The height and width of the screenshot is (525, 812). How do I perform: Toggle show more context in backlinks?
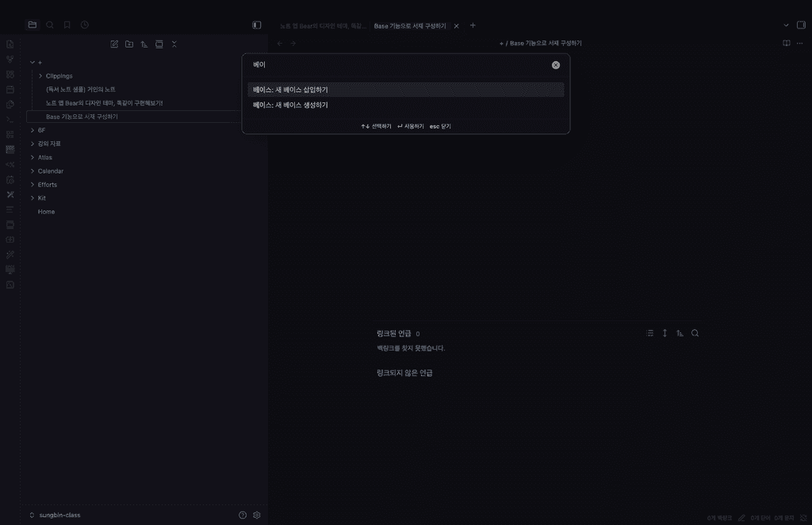point(665,333)
